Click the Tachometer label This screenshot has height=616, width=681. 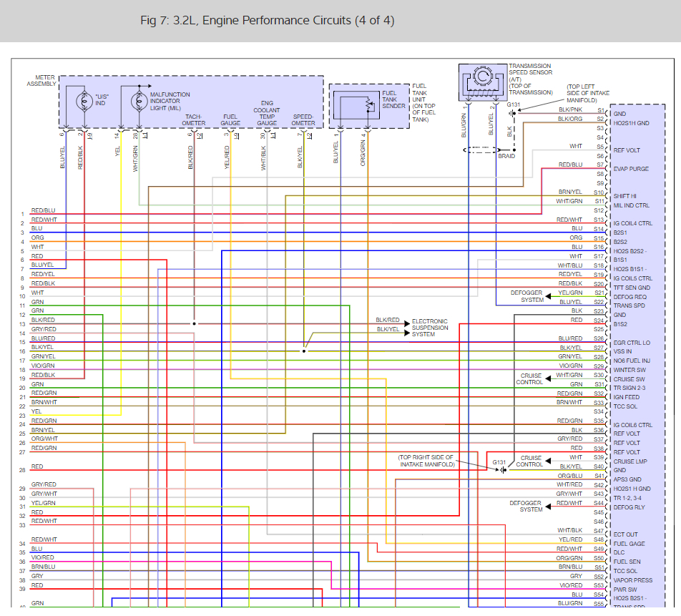(194, 120)
